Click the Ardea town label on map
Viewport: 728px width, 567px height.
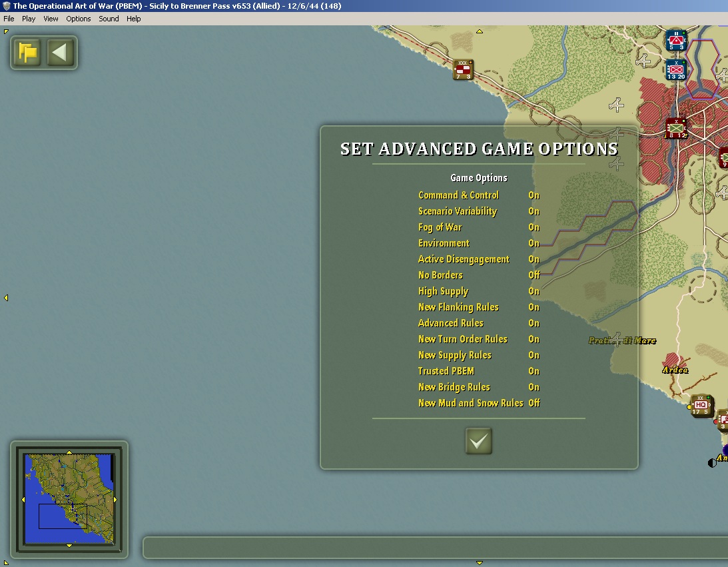675,370
